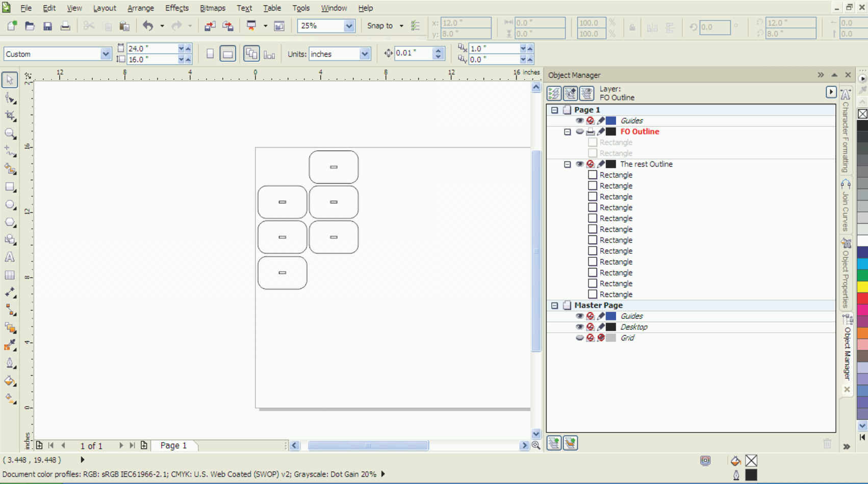Image resolution: width=868 pixels, height=484 pixels.
Task: Collapse the Page 1 tree node
Action: click(555, 110)
